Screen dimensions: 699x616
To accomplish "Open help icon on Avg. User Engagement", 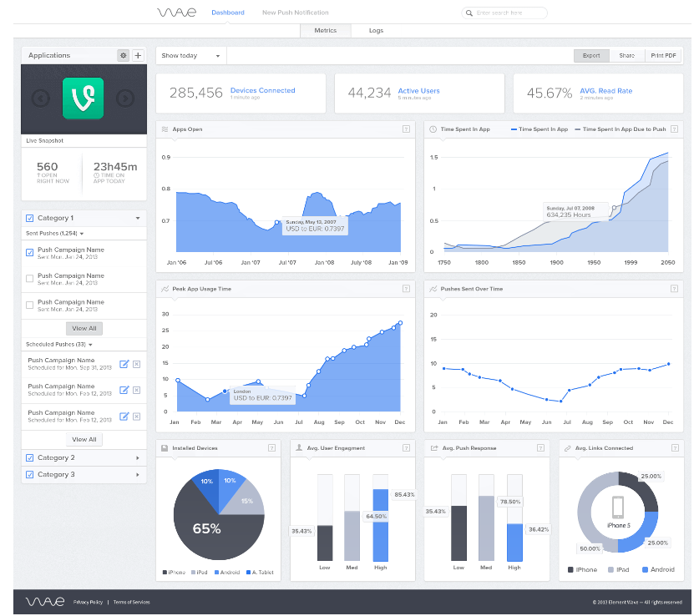I will (406, 447).
